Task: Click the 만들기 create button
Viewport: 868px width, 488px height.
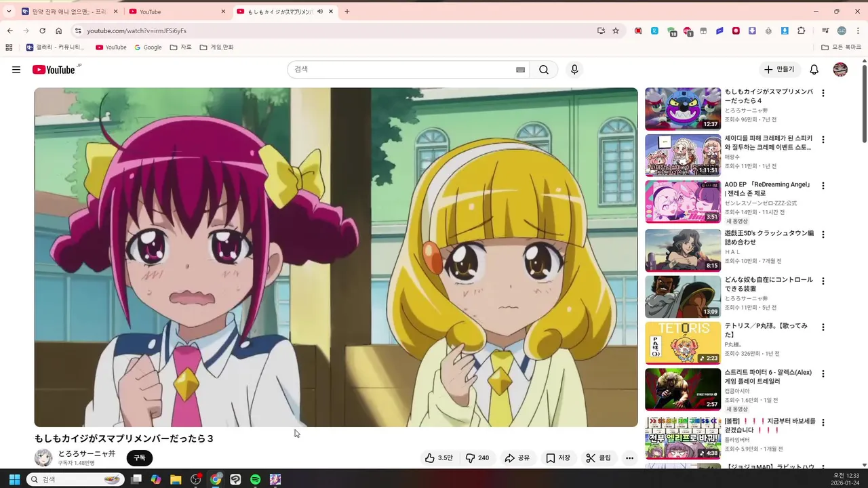Action: tap(779, 70)
